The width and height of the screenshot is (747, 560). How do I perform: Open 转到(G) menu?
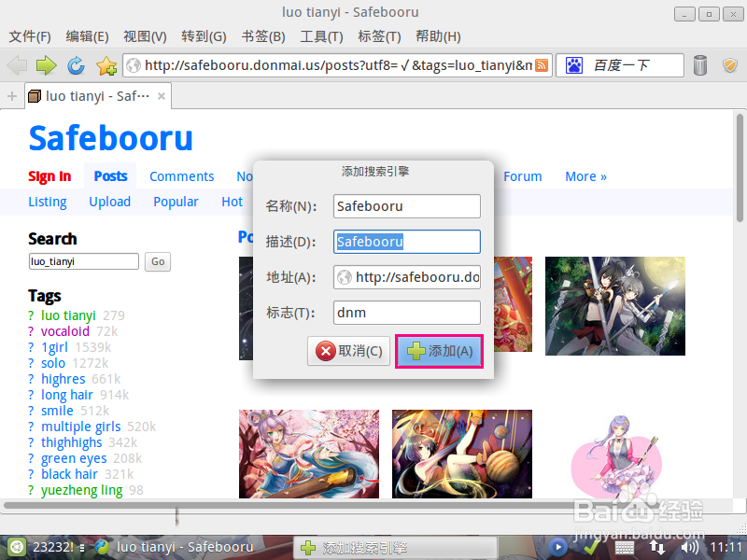coord(204,36)
